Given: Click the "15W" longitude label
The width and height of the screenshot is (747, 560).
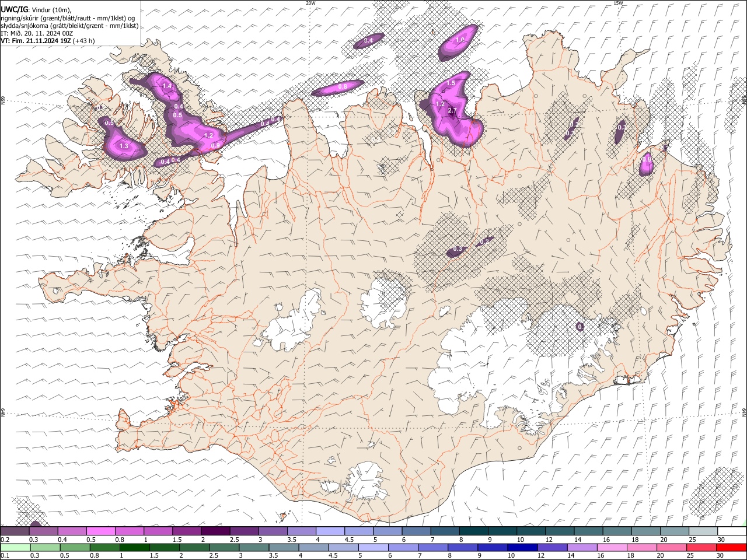Looking at the screenshot, I should 618,3.
